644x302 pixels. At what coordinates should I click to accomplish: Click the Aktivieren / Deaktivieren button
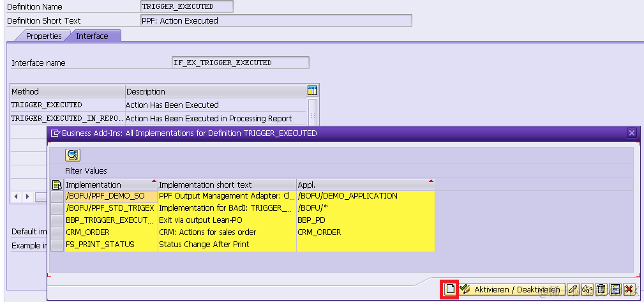[512, 289]
